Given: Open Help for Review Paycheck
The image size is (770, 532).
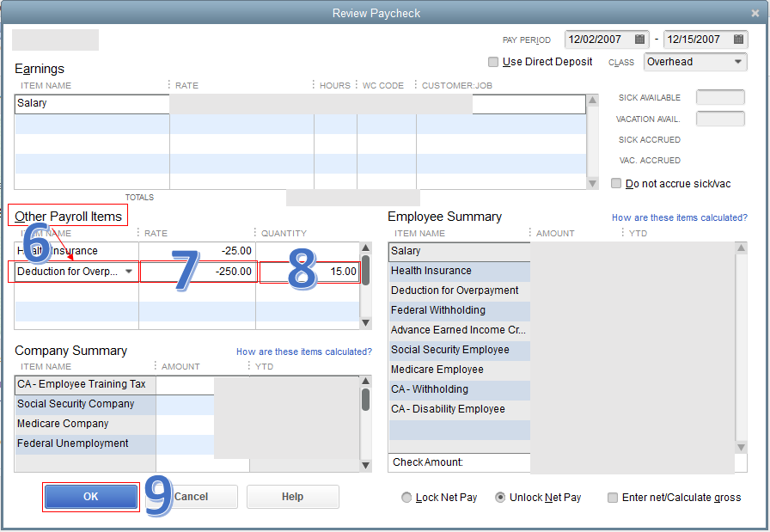Looking at the screenshot, I should 293,497.
